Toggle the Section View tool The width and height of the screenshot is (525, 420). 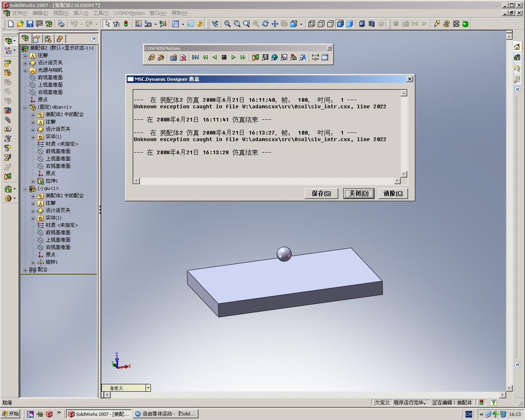[x=372, y=24]
